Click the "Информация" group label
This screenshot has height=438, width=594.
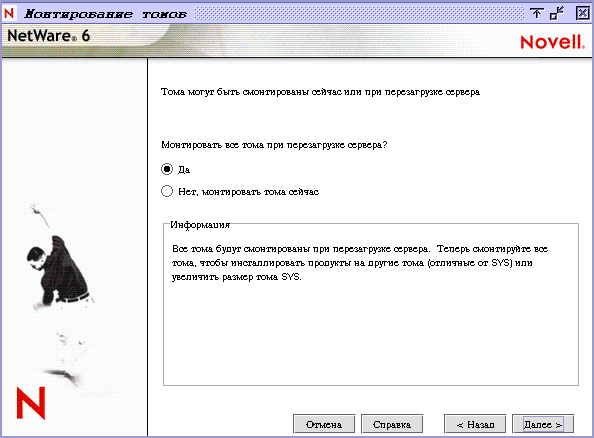point(200,225)
